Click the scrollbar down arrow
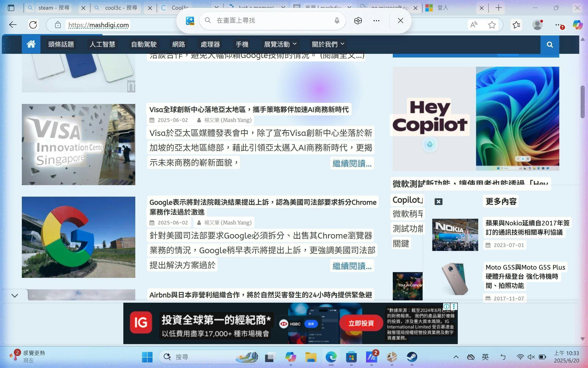588x368 pixels. pyautogui.click(x=582, y=339)
